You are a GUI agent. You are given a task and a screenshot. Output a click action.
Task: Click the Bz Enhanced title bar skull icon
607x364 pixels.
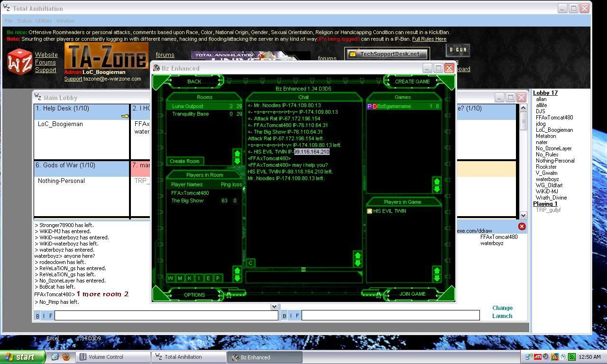pyautogui.click(x=156, y=68)
